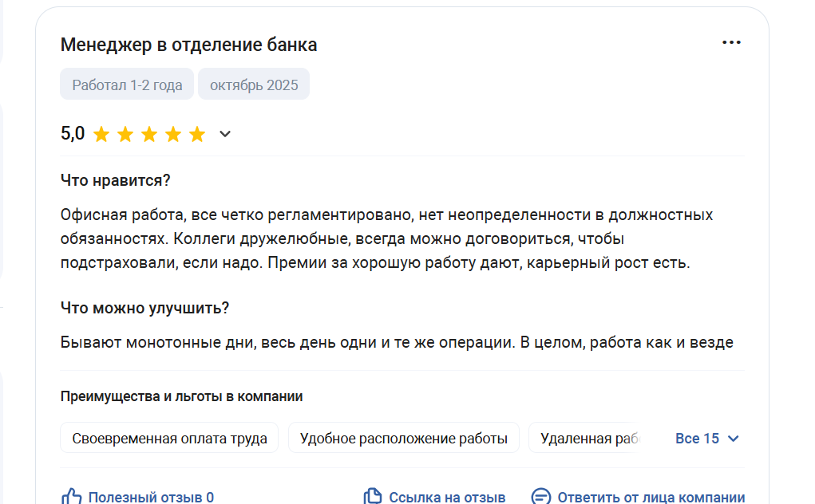
Task: Click the 'Ссылка на отзыв' link
Action: pyautogui.click(x=447, y=497)
